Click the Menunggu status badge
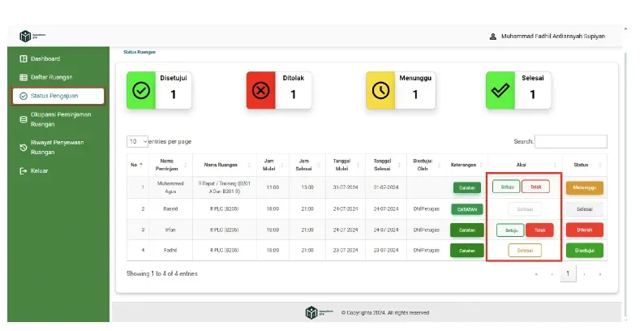The image size is (644, 331). pyautogui.click(x=585, y=187)
